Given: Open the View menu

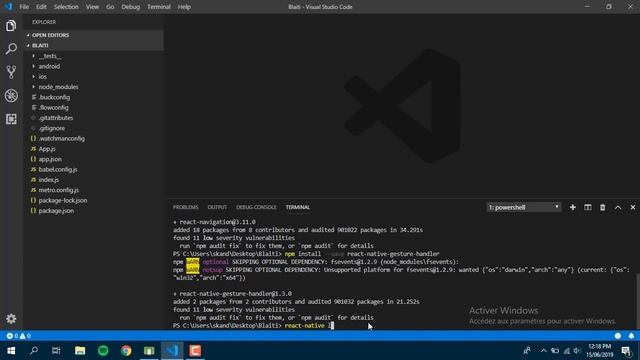Looking at the screenshot, I should coord(92,7).
